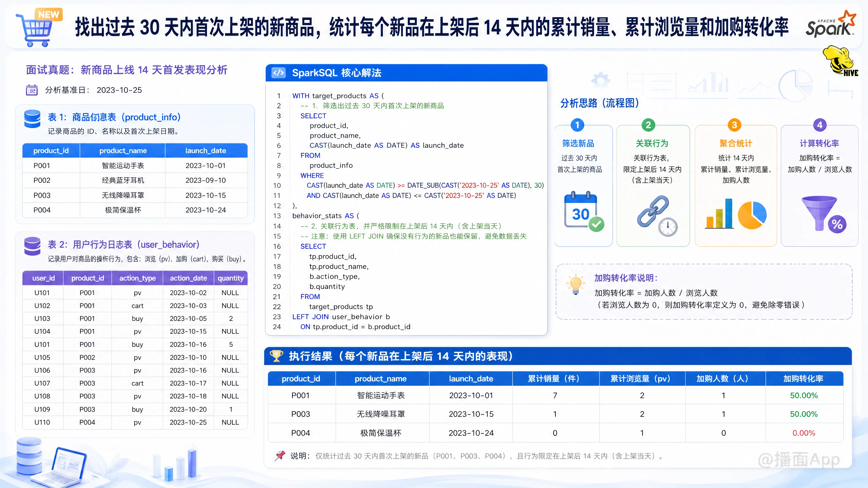Screen dimensions: 868x488
Task: Click the date 2023-10-20 in user_behavior
Action: pyautogui.click(x=188, y=410)
